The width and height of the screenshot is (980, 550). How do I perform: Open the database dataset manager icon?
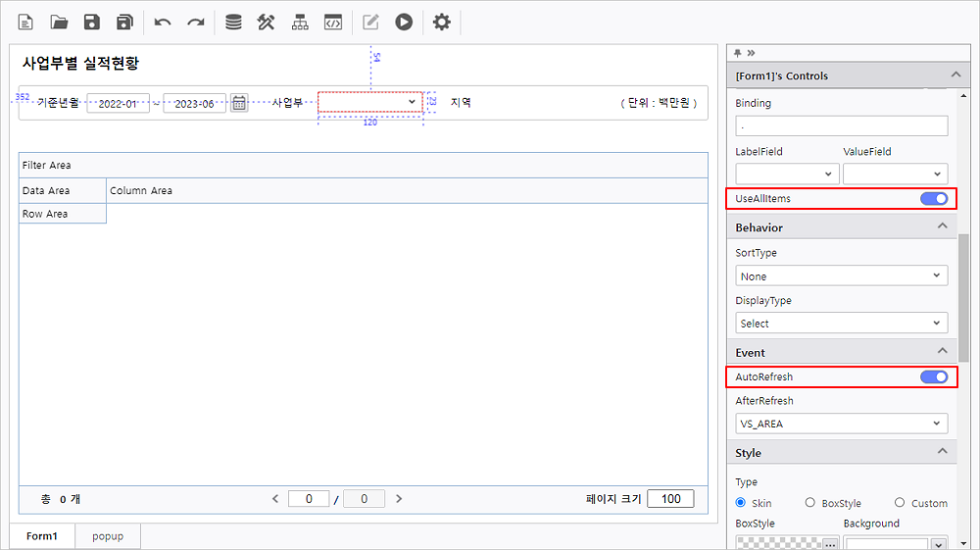pyautogui.click(x=233, y=22)
